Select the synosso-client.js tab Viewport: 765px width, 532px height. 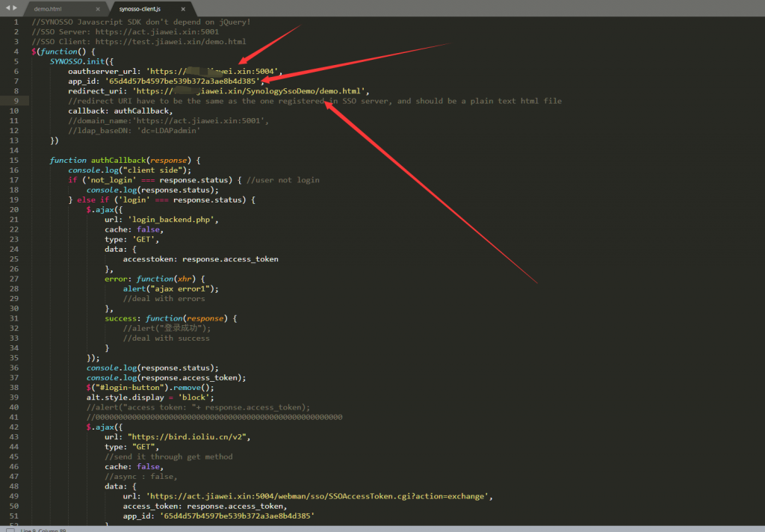[140, 9]
